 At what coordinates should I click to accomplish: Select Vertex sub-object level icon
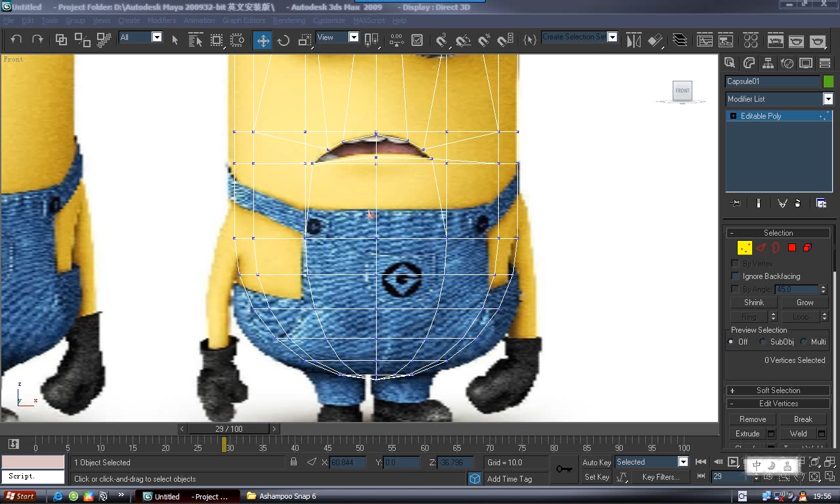745,247
